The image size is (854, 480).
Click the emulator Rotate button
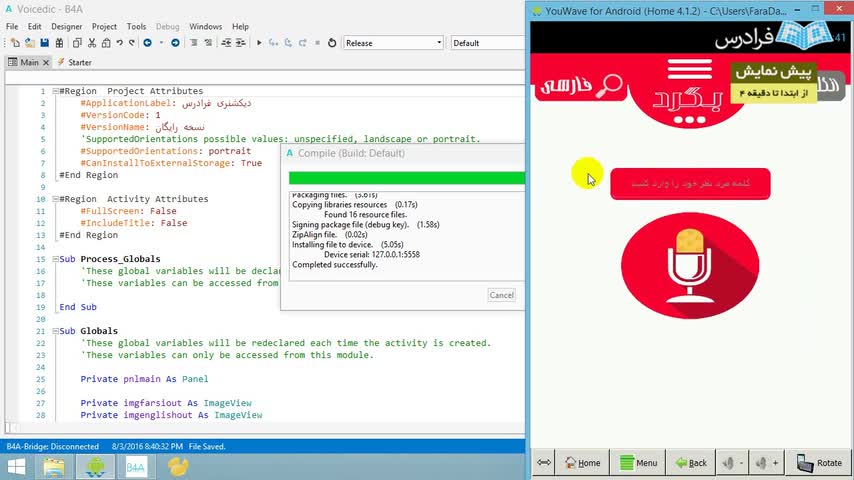819,463
